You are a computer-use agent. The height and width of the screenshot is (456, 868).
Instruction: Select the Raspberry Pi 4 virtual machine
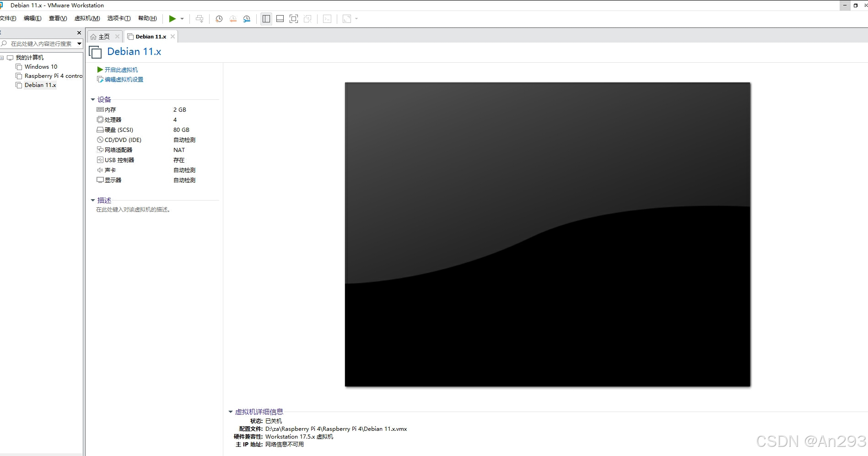53,76
